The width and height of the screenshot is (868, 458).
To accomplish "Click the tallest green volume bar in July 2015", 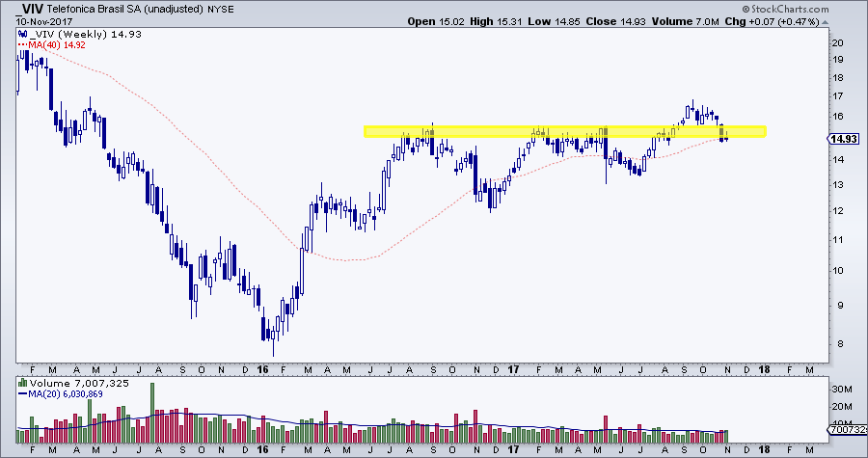I will pos(152,413).
